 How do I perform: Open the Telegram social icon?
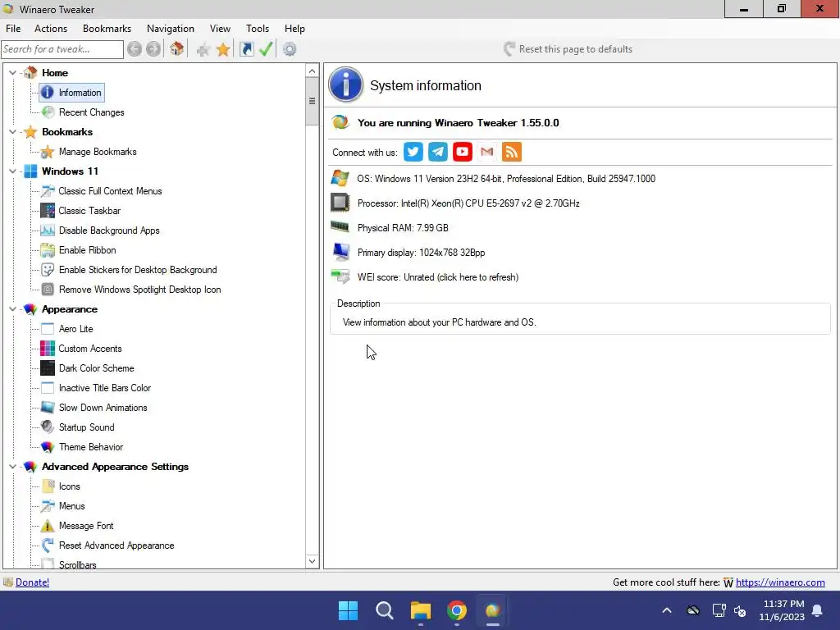point(438,152)
